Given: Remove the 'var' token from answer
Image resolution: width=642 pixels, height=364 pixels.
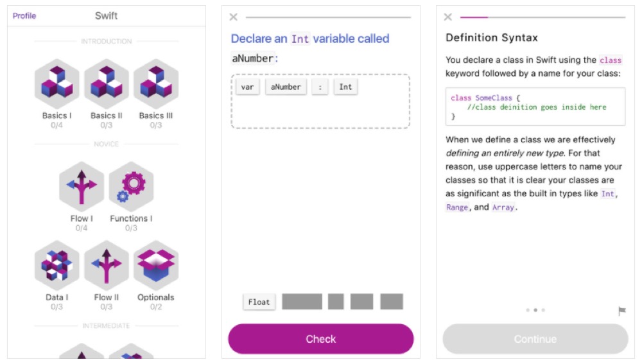Looking at the screenshot, I should click(x=247, y=87).
